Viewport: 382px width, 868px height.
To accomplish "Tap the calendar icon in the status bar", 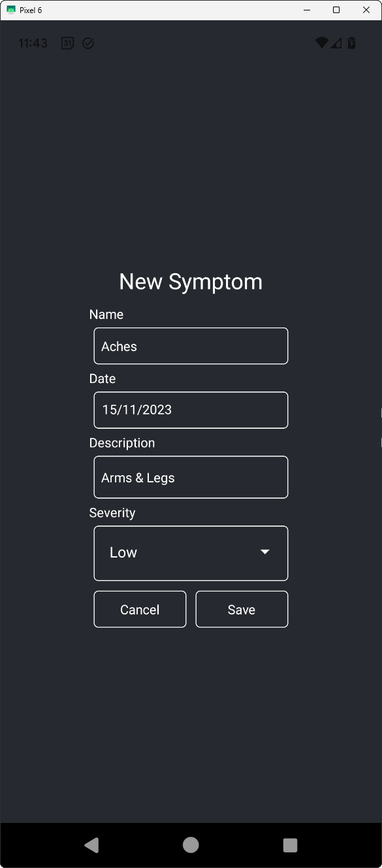I will pyautogui.click(x=67, y=42).
